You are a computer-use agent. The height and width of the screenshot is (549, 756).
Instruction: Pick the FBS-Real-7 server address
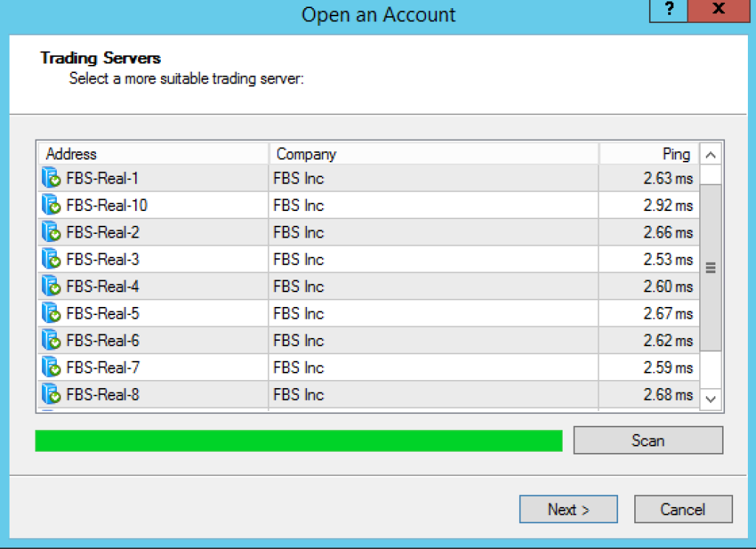tap(103, 367)
